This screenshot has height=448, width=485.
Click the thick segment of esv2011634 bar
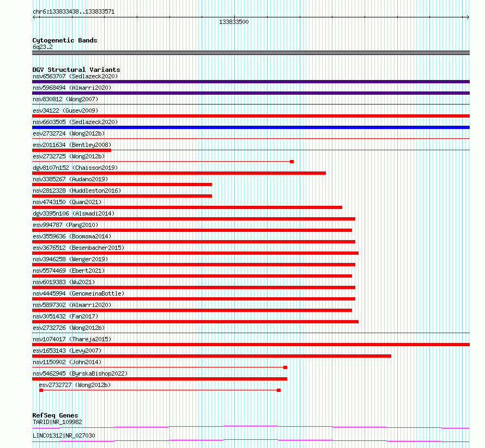click(x=71, y=150)
